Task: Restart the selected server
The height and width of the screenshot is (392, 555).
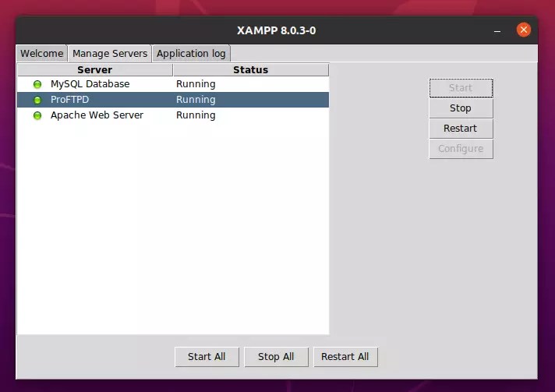Action: coord(461,128)
